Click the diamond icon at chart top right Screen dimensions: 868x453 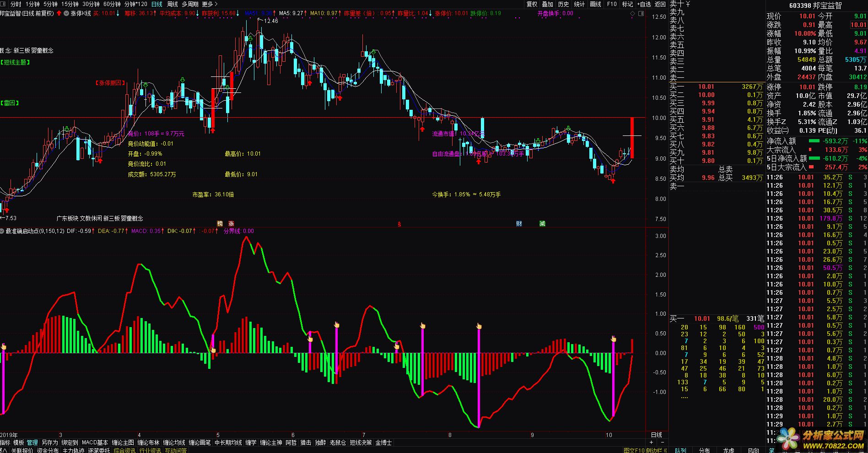pos(633,14)
